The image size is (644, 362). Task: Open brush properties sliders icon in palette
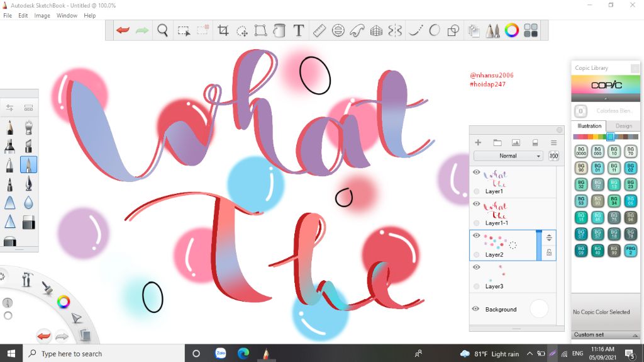[x=10, y=108]
